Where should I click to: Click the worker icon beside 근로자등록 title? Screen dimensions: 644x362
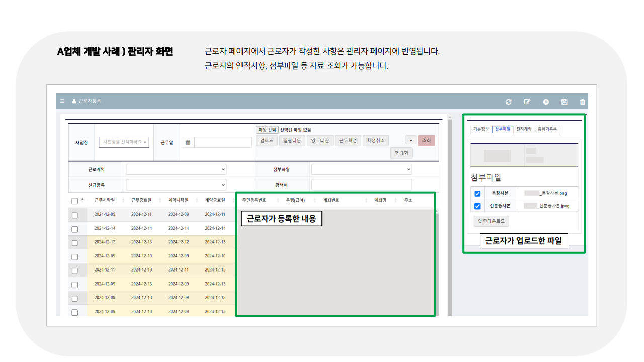click(x=73, y=101)
